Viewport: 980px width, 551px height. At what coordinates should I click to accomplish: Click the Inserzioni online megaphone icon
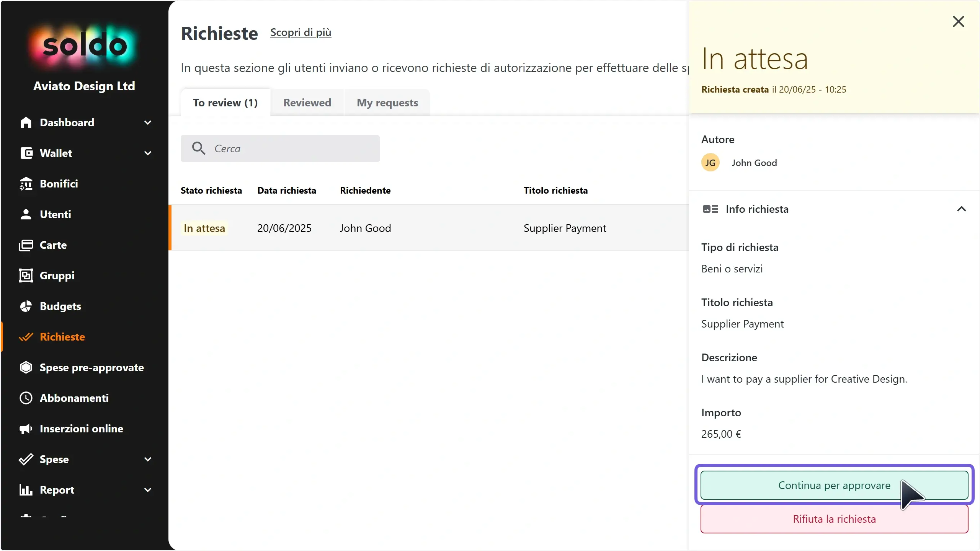pos(26,429)
